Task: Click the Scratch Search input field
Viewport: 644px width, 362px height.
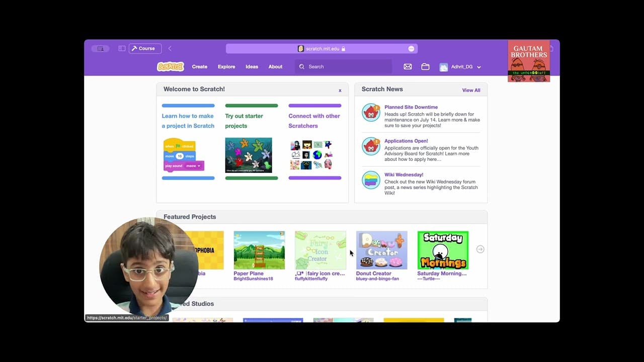Action: point(344,66)
